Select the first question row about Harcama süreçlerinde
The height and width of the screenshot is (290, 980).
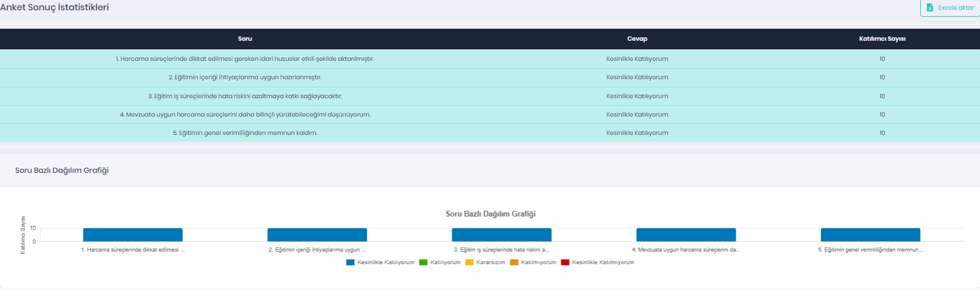(x=490, y=59)
